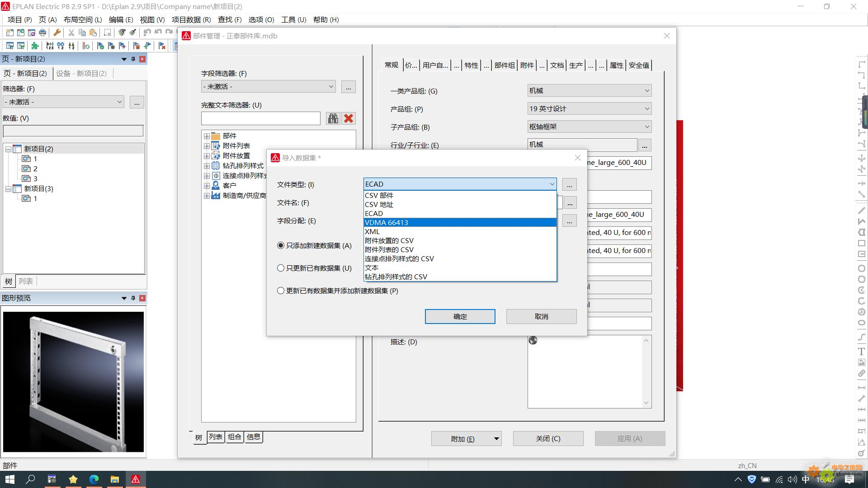Switch to the 设备 - 新项目(2) tab
The width and height of the screenshot is (868, 488).
(x=81, y=73)
